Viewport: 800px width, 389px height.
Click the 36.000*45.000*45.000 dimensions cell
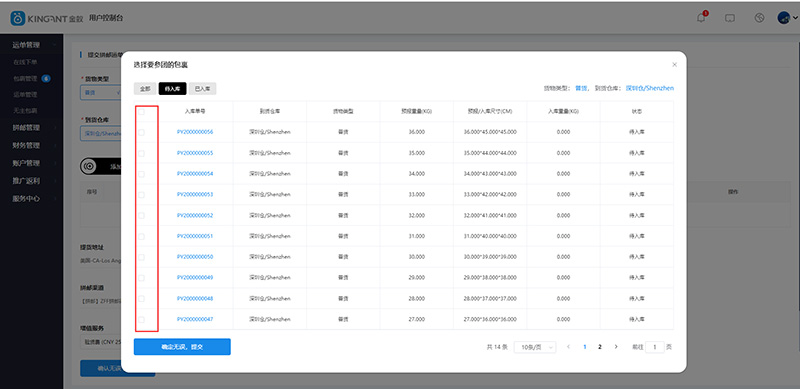pos(490,132)
